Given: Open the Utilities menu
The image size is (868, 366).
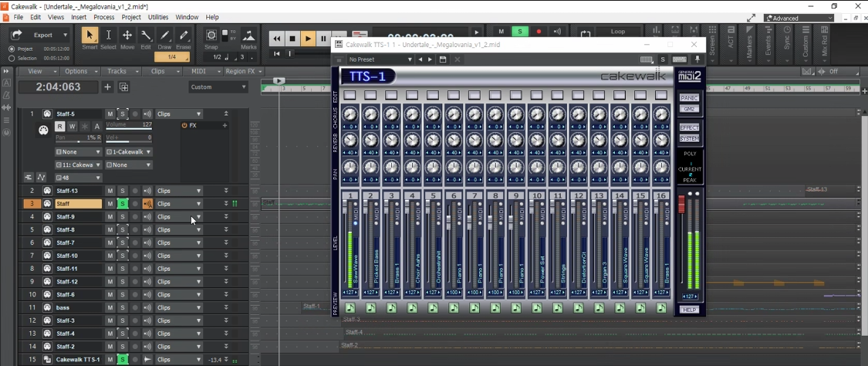Looking at the screenshot, I should click(x=158, y=17).
